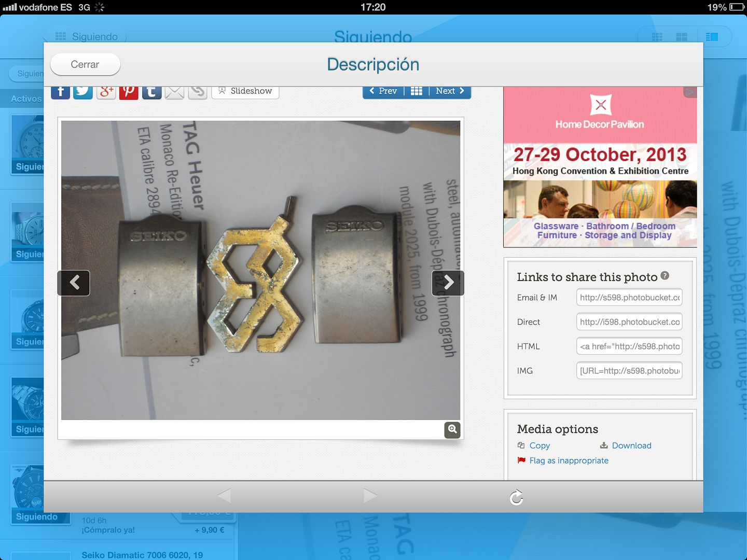Select the HTML code field
Image resolution: width=747 pixels, height=560 pixels.
click(629, 346)
